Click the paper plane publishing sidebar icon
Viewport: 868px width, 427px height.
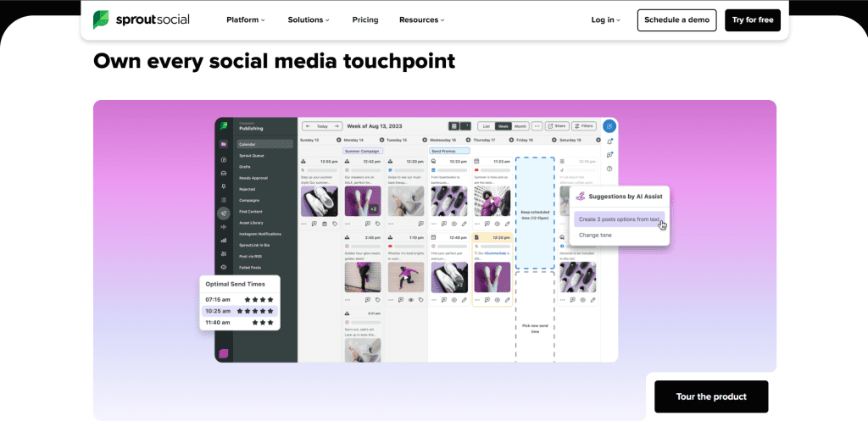pyautogui.click(x=224, y=213)
